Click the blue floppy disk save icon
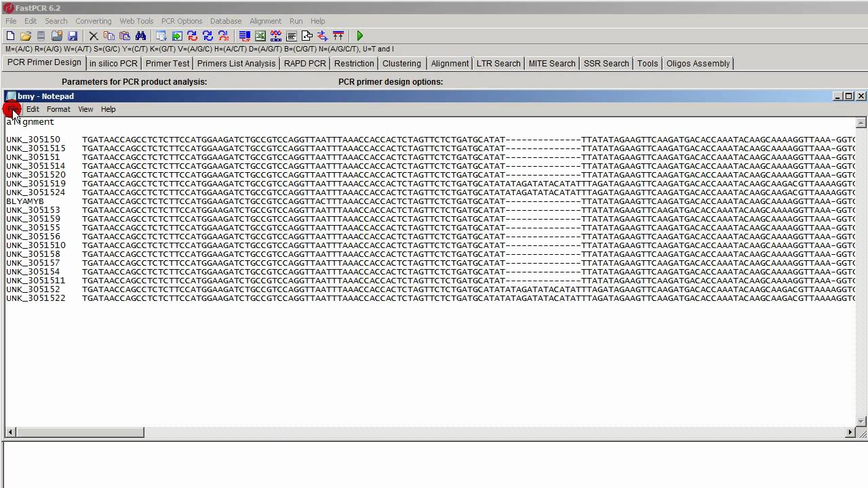The image size is (868, 488). coord(73,36)
